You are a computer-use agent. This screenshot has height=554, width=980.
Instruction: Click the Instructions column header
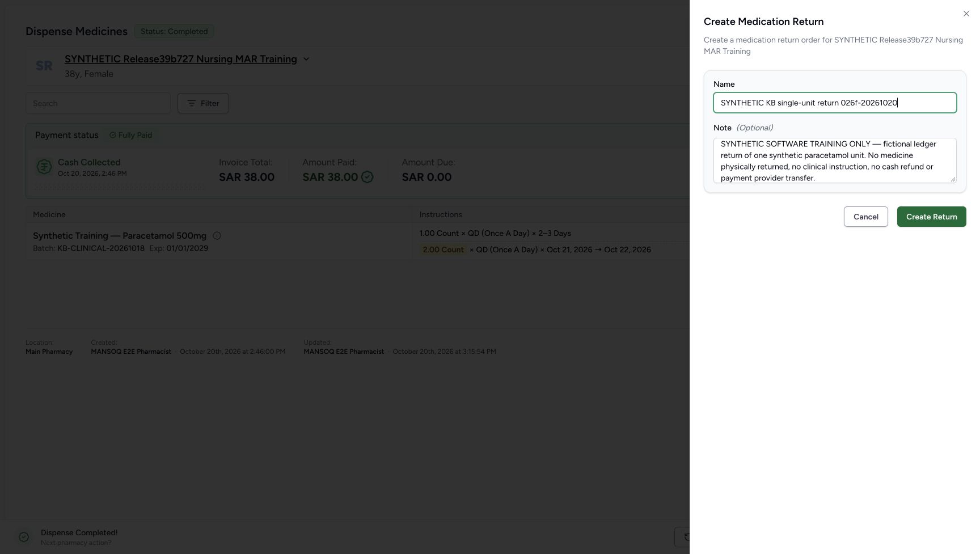tap(441, 214)
